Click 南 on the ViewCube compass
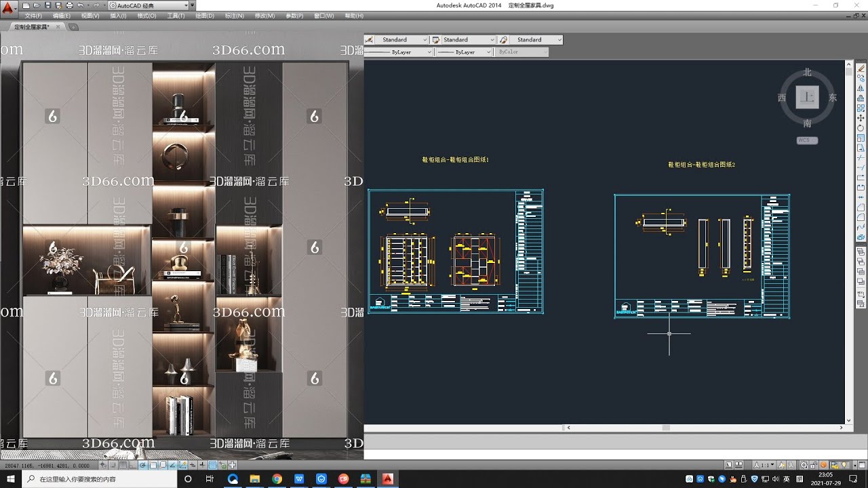Viewport: 868px width, 488px height. 807,123
